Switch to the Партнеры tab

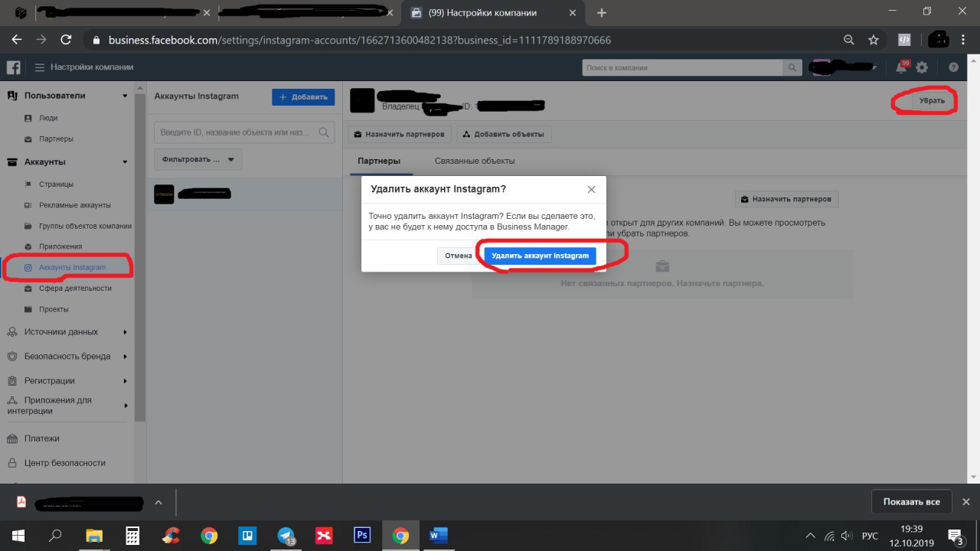tap(379, 161)
